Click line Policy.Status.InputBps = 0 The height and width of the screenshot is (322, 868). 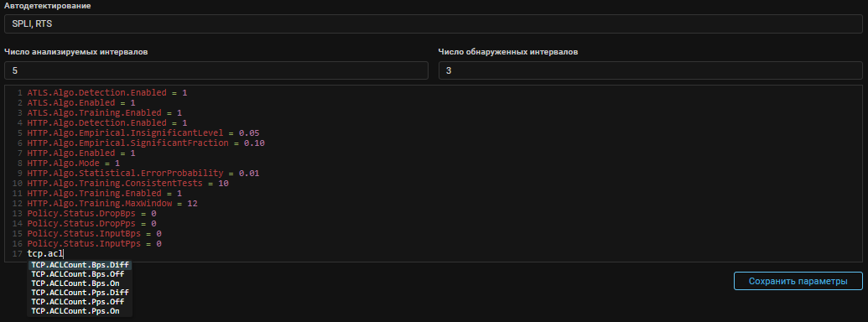point(94,233)
